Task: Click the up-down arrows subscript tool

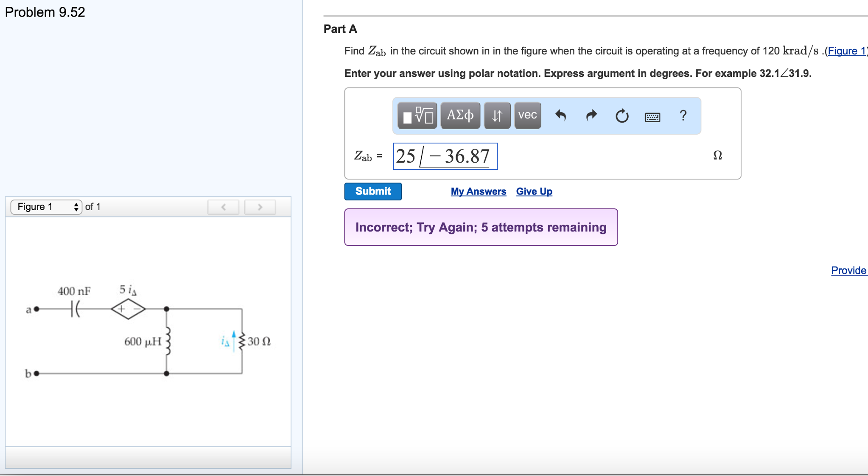Action: click(x=497, y=115)
